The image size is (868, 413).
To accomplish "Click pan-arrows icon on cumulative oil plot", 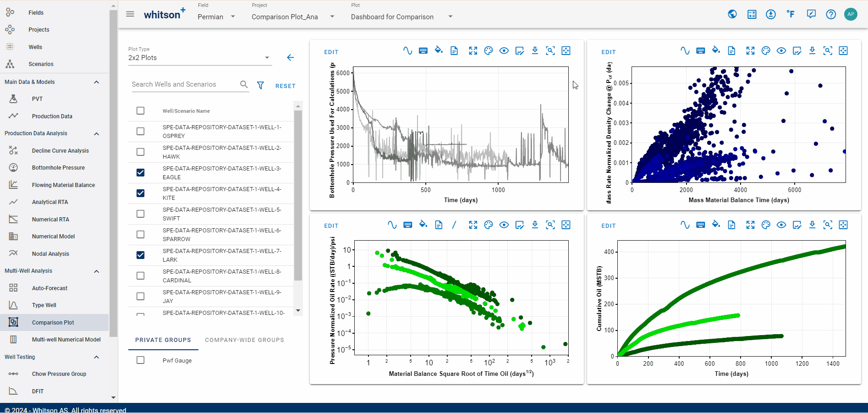I will pyautogui.click(x=843, y=225).
